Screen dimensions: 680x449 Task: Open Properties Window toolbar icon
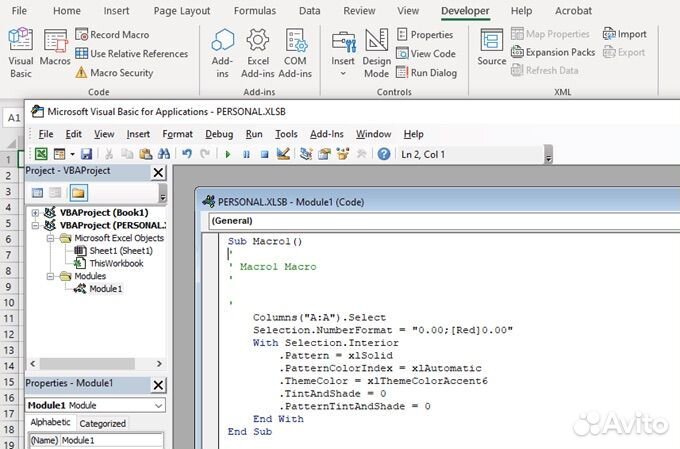tap(324, 154)
